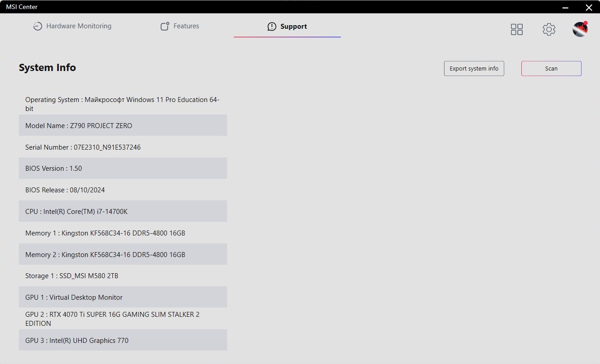Click the Export system info button
The image size is (600, 364).
coord(474,69)
